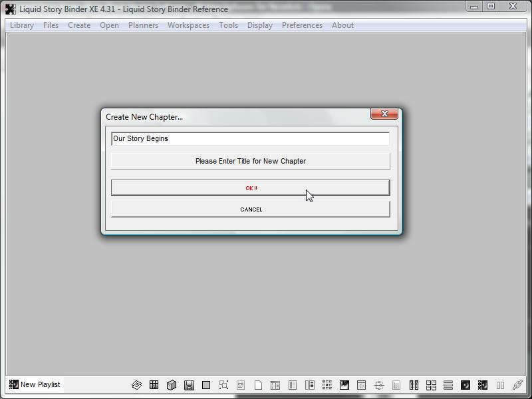Viewport: 532px width, 399px height.
Task: Click the paperclip icon at far right
Action: pos(517,385)
